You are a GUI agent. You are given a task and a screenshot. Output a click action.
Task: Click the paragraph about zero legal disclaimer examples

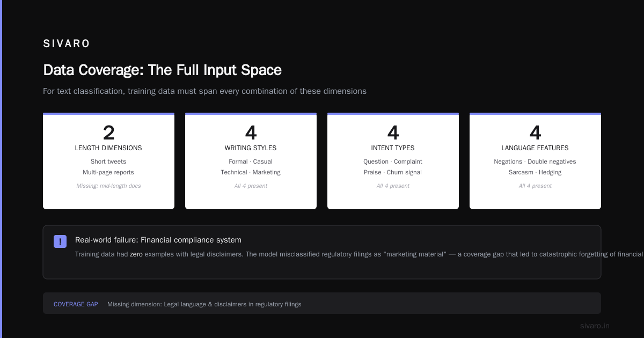(x=360, y=254)
